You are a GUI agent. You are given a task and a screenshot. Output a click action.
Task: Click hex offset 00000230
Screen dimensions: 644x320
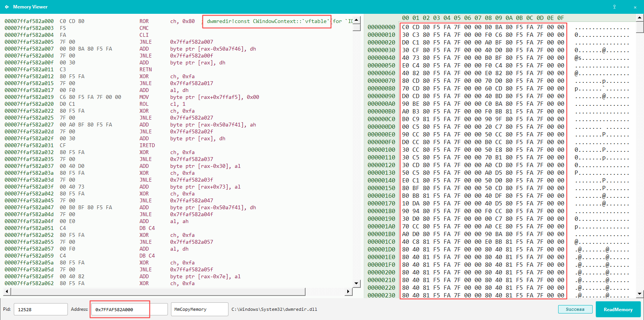[381, 295]
